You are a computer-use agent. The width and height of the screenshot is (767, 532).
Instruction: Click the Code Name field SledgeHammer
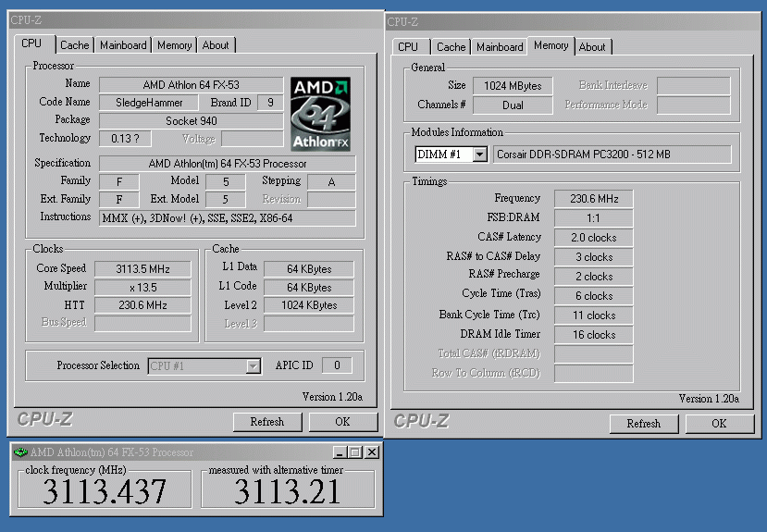149,102
